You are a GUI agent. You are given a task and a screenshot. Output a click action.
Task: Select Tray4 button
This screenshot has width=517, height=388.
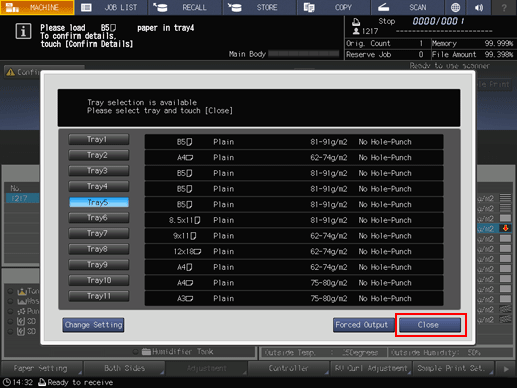(x=99, y=186)
